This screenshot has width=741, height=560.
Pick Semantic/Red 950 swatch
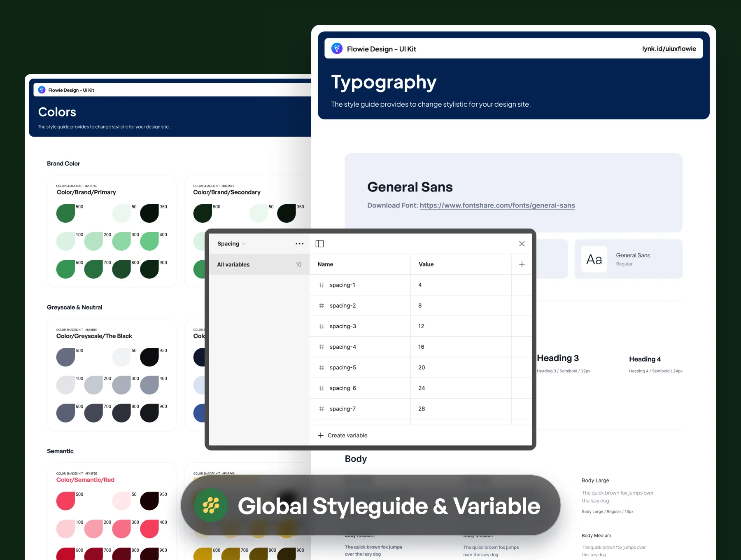[x=149, y=501]
